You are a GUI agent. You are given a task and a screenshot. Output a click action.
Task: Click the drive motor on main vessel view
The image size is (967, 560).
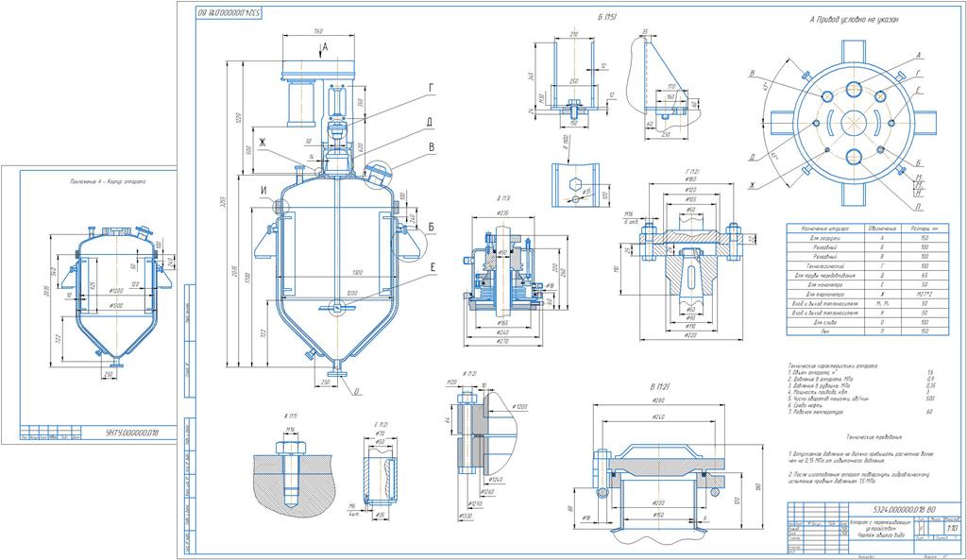pyautogui.click(x=303, y=102)
